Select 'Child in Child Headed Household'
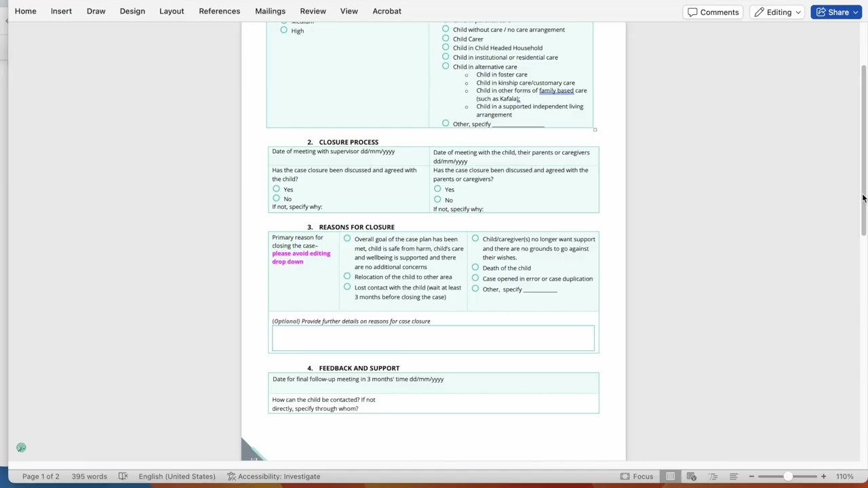The height and width of the screenshot is (488, 868). (446, 47)
